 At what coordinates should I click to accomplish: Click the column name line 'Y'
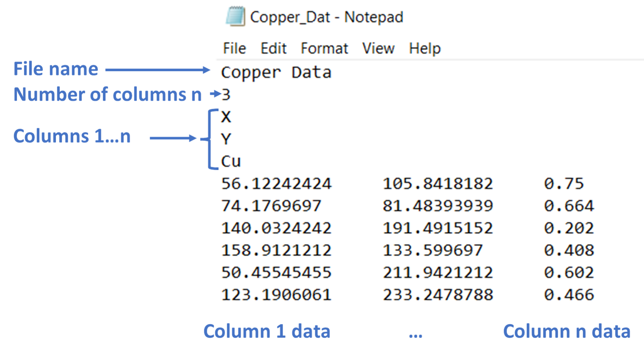[226, 139]
